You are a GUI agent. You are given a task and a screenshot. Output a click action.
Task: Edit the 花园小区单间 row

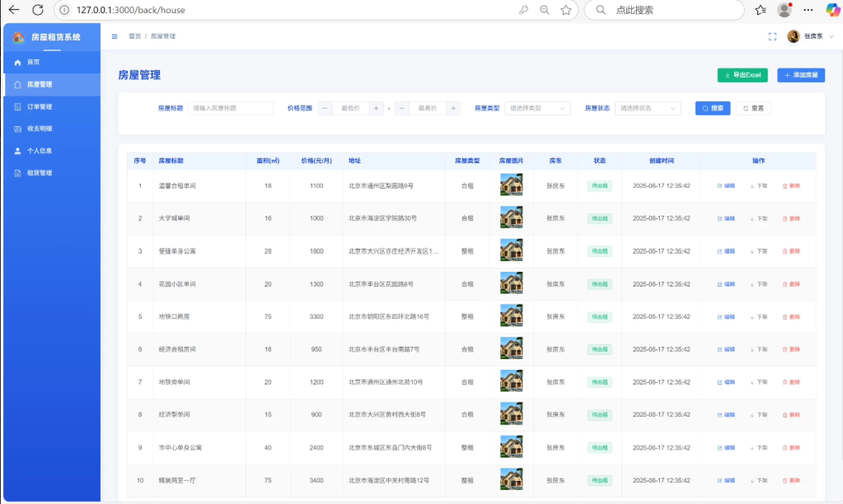click(726, 284)
